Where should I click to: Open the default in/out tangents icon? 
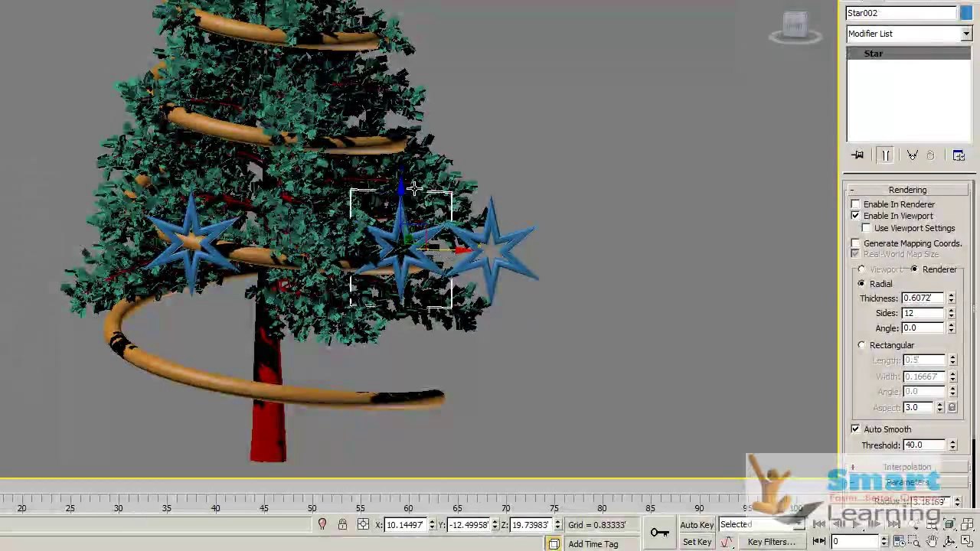[x=727, y=543]
